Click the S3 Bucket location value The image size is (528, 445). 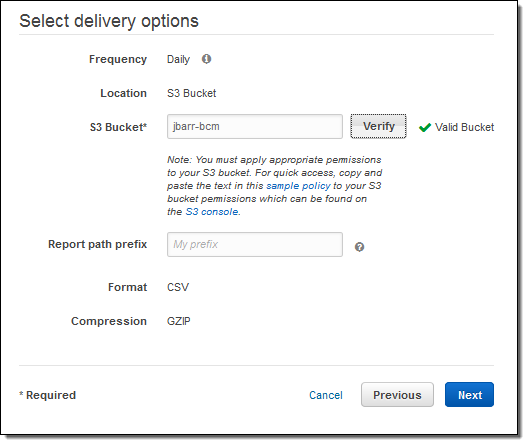tap(192, 93)
